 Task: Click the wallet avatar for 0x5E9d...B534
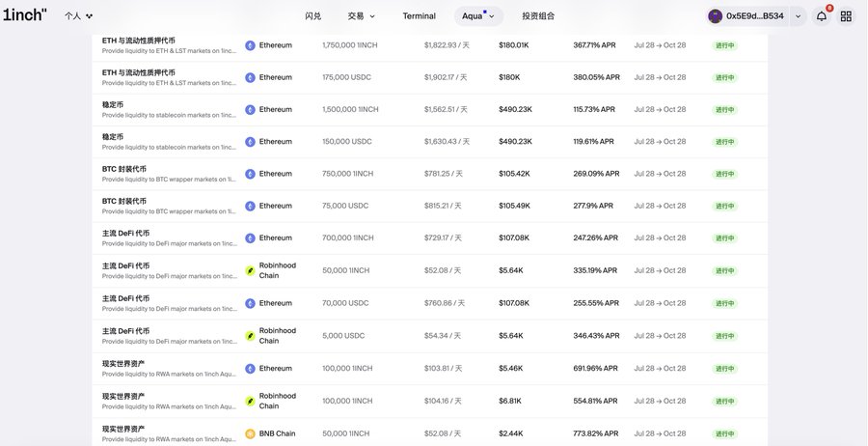[716, 16]
